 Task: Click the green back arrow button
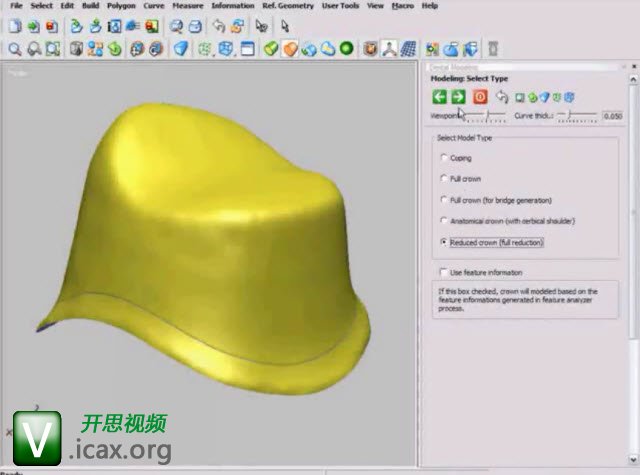point(439,97)
